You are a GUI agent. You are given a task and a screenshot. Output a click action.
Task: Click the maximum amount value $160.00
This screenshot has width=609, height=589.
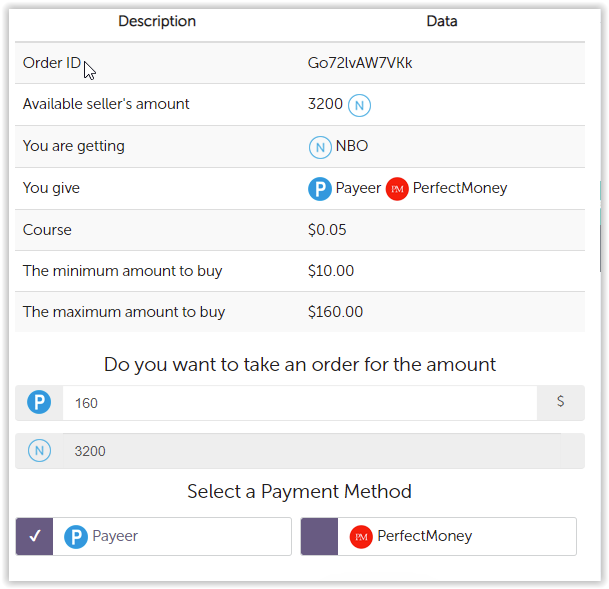coord(335,312)
